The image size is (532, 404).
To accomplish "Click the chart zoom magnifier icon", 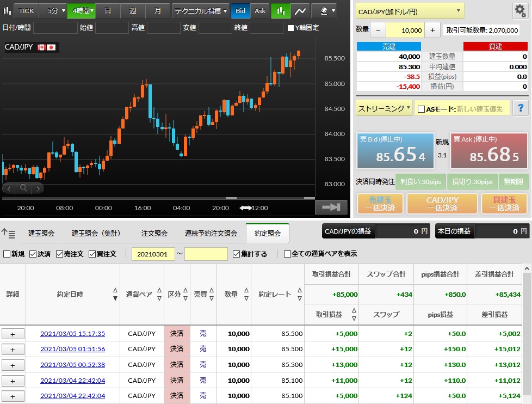I will [23, 188].
